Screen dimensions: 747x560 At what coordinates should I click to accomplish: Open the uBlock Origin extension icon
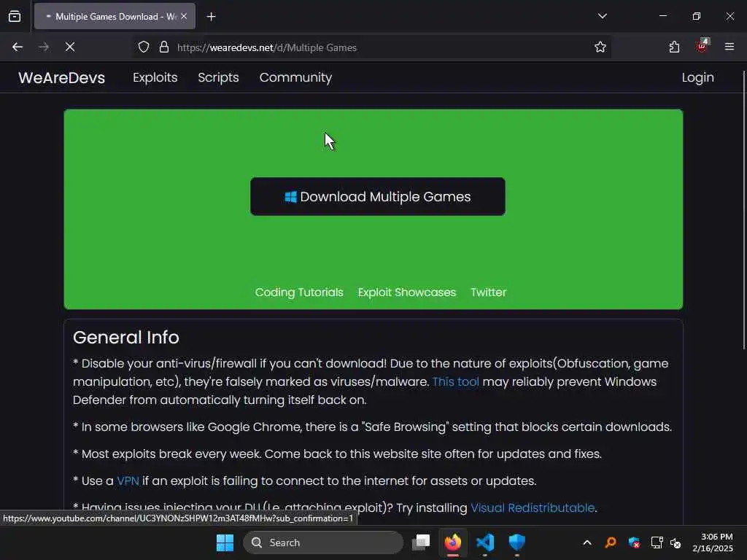coord(702,46)
